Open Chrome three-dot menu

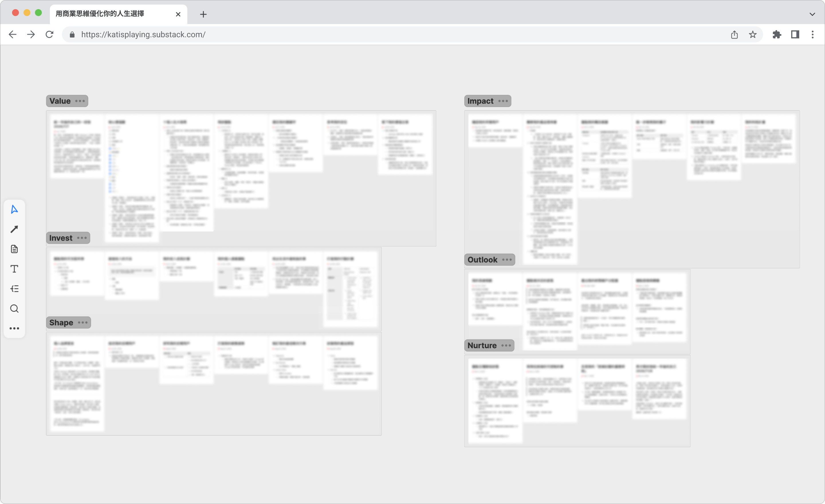pos(813,34)
